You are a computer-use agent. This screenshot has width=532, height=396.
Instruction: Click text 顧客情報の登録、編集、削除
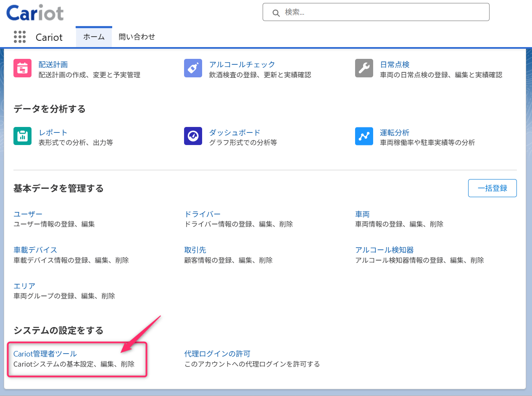(229, 261)
